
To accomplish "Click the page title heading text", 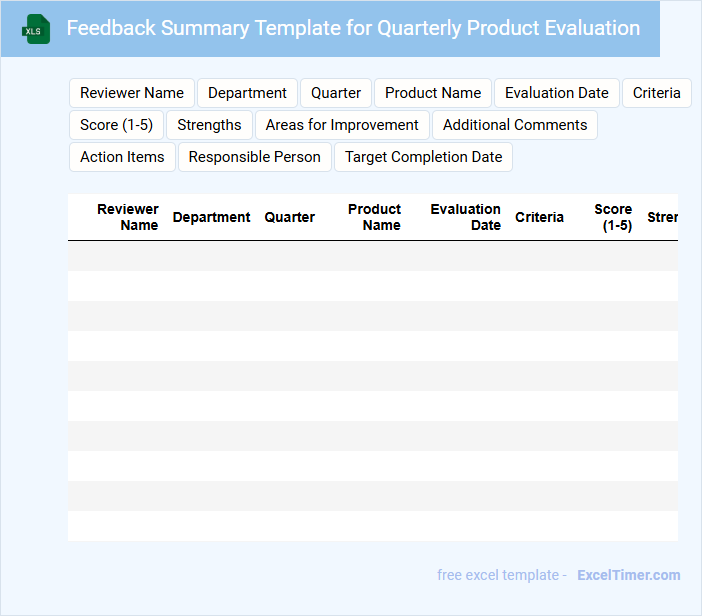I will (x=353, y=28).
